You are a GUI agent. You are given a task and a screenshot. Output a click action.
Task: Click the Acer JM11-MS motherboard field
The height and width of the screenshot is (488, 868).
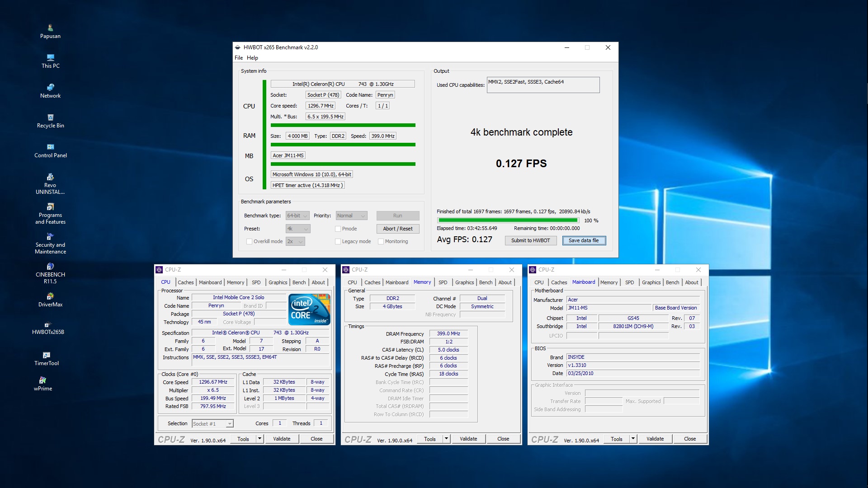coord(288,155)
